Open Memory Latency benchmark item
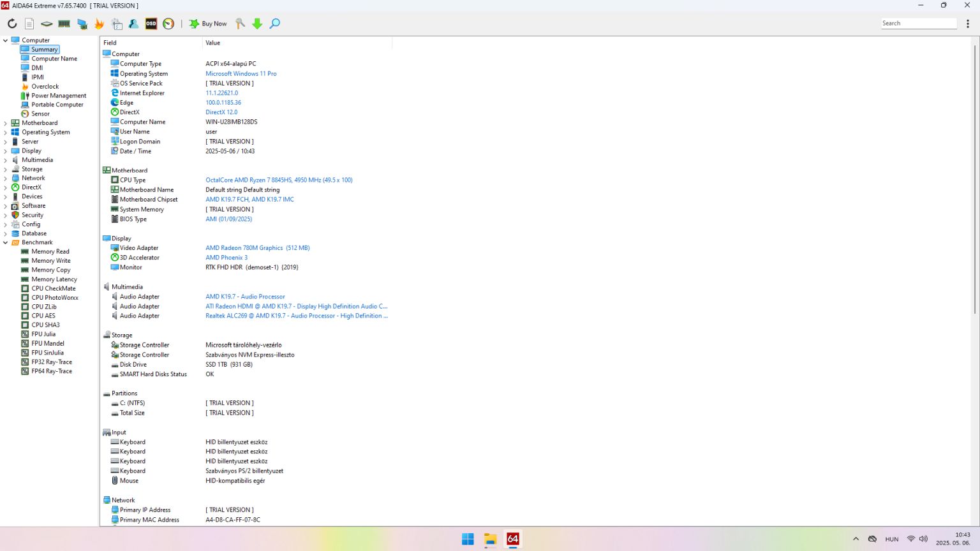Viewport: 980px width, 551px height. [x=54, y=279]
